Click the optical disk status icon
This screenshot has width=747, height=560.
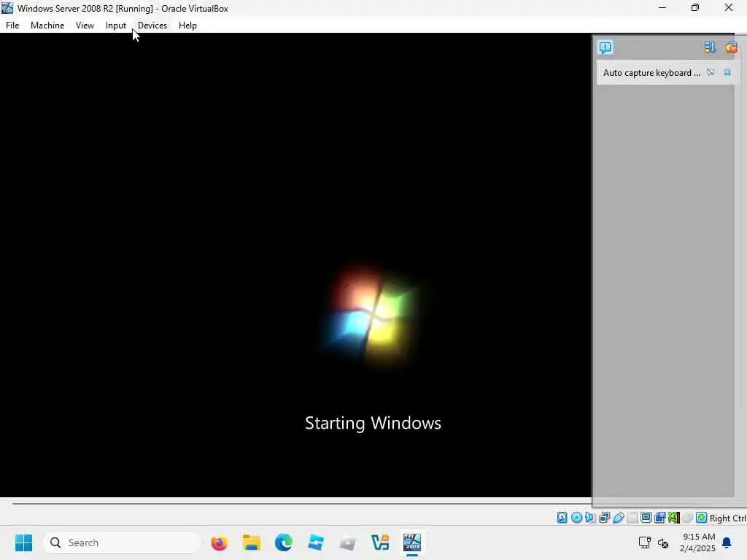coord(576,518)
